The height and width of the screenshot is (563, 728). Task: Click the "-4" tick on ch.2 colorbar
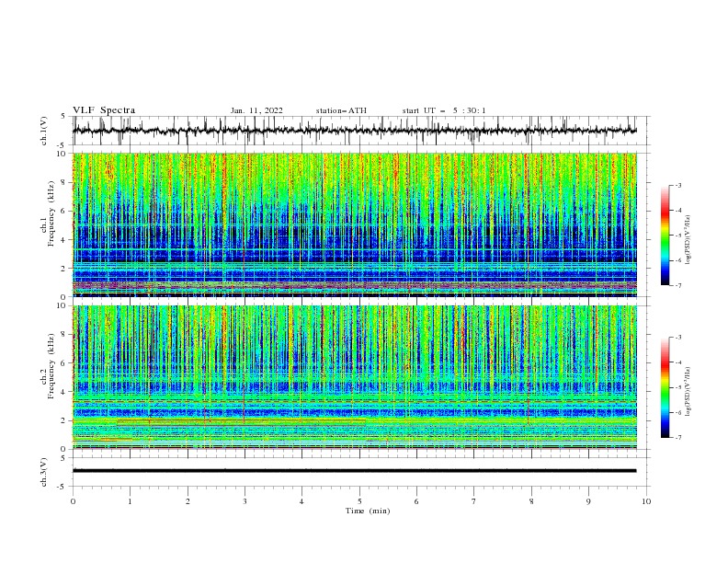[678, 362]
